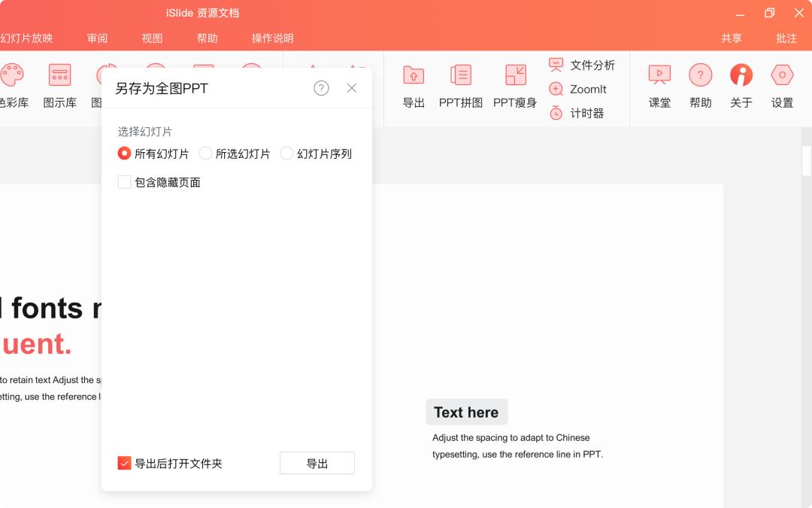Click the 导出 button in the dialog
Screen dimensions: 812x508
[x=317, y=463]
